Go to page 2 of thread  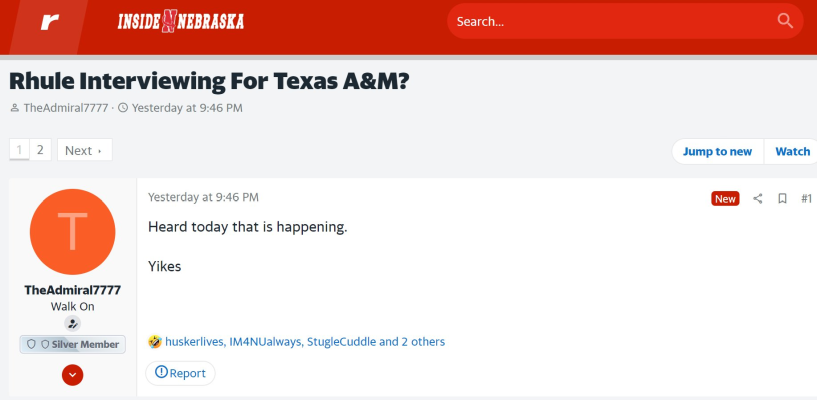coord(40,150)
